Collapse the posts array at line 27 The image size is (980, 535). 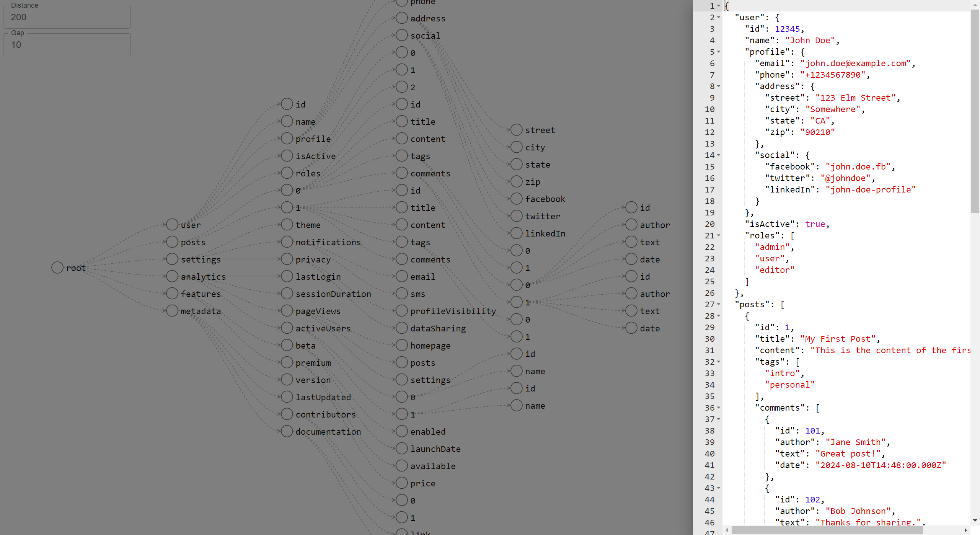coord(719,305)
